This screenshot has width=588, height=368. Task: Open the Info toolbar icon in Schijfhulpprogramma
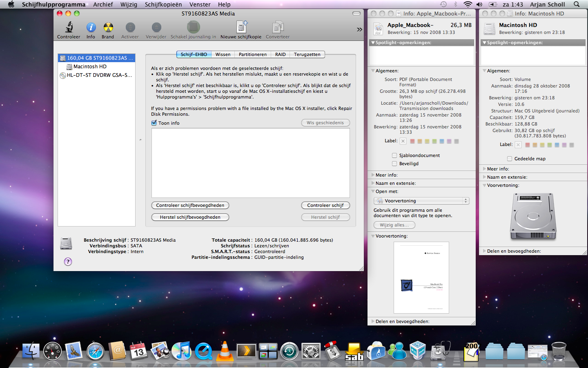91,27
